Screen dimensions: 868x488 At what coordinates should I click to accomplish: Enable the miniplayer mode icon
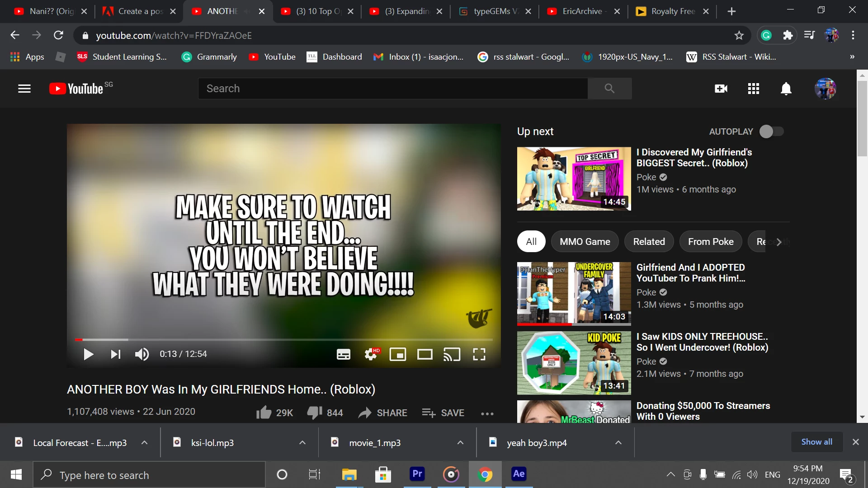coord(398,354)
